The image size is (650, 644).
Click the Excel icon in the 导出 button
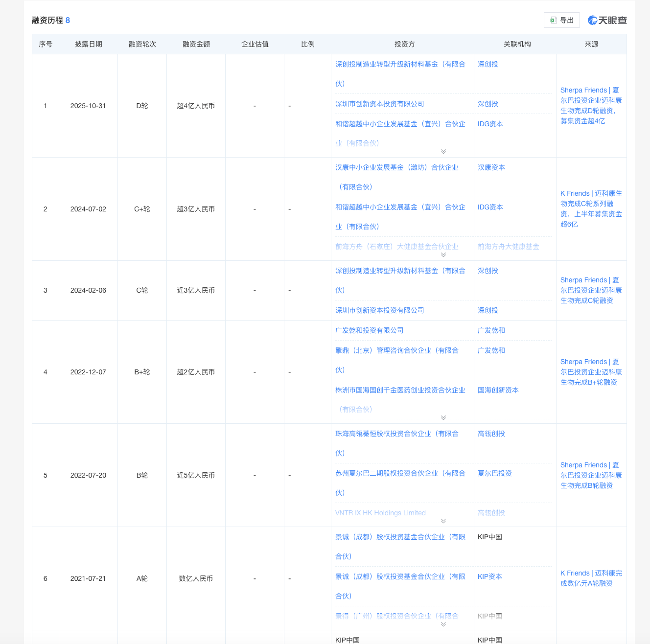pos(553,20)
